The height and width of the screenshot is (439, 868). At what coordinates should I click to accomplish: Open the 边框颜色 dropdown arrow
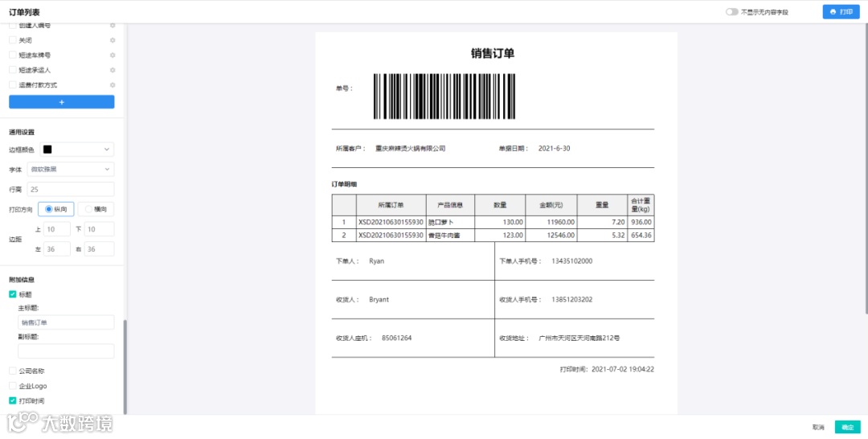(107, 150)
